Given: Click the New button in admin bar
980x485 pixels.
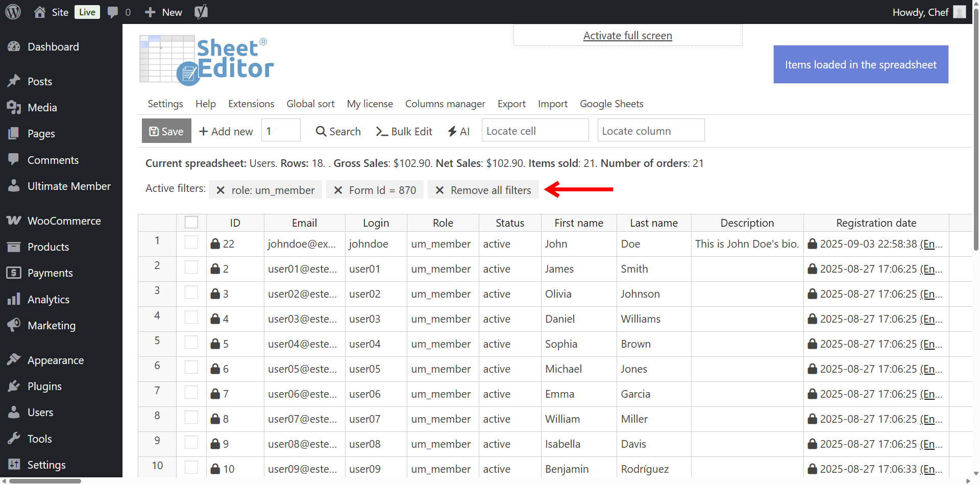Looking at the screenshot, I should (163, 12).
